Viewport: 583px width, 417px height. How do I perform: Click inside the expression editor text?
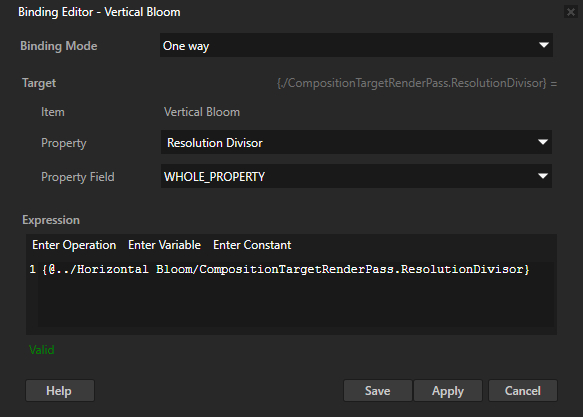(x=286, y=269)
